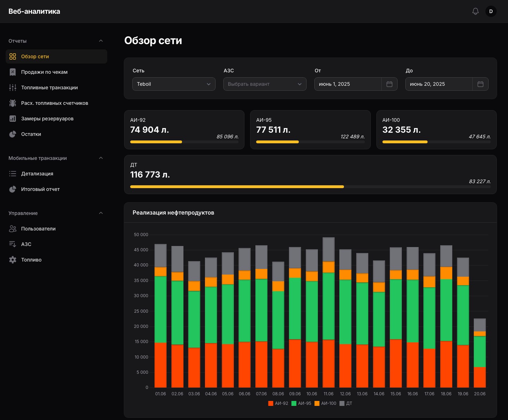Viewport: 508px width, 420px height.
Task: Go to Топливные транзакции page
Action: click(56, 88)
